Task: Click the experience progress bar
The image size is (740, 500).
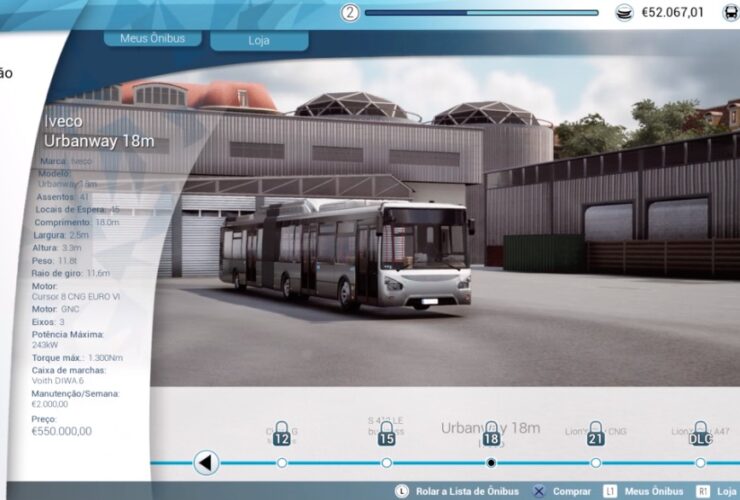Action: click(481, 13)
